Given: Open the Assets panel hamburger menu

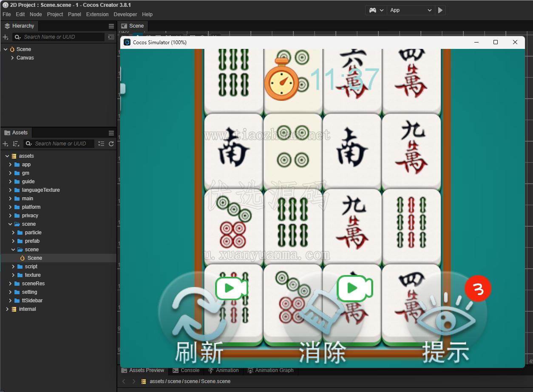Looking at the screenshot, I should [x=111, y=133].
